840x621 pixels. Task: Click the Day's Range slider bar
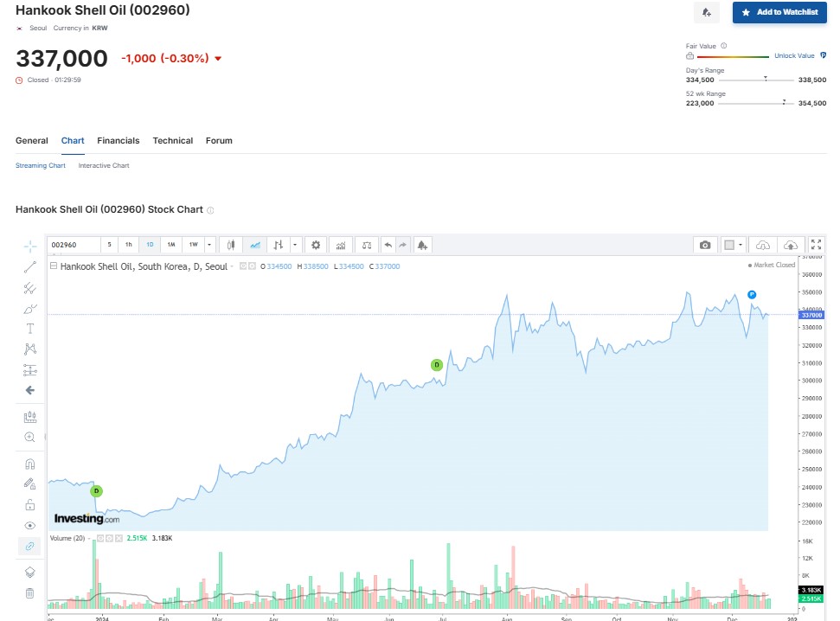[x=756, y=80]
